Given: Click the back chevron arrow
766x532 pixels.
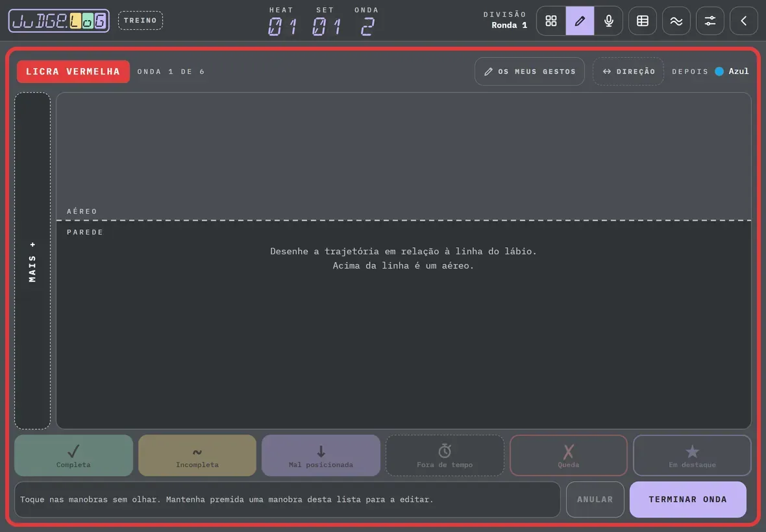Looking at the screenshot, I should (743, 21).
